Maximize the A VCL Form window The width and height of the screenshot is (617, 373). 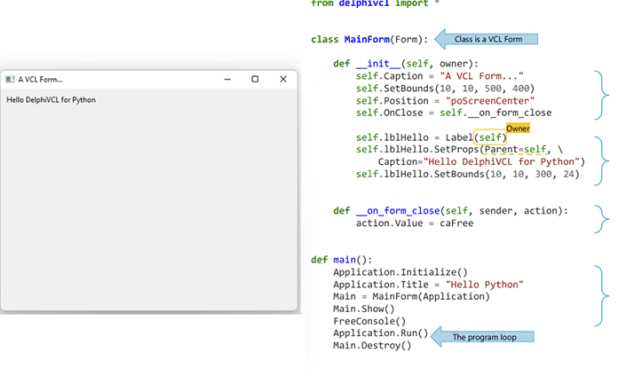(x=255, y=79)
